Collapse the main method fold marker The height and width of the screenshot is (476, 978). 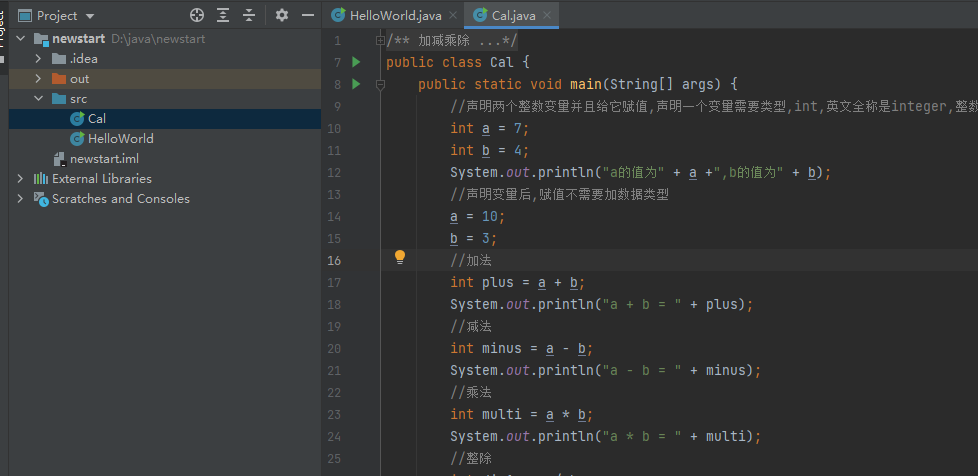(380, 84)
